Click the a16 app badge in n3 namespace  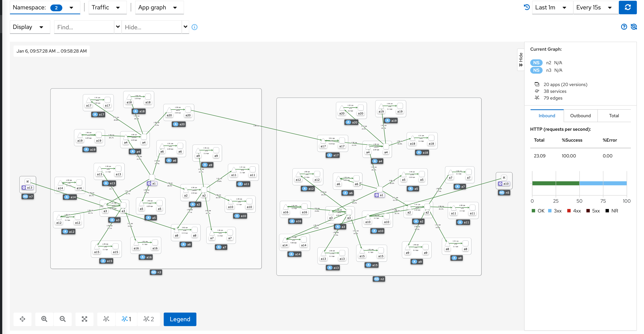(x=146, y=257)
